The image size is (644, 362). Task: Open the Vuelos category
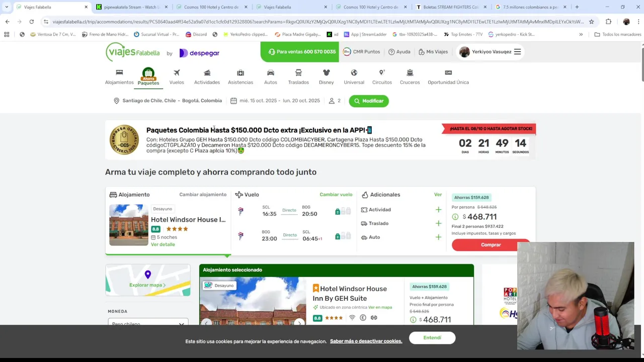[x=177, y=77]
